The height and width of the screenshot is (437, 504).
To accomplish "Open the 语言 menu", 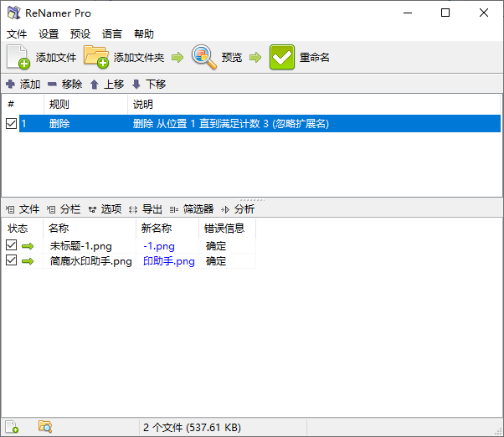I will coord(112,34).
